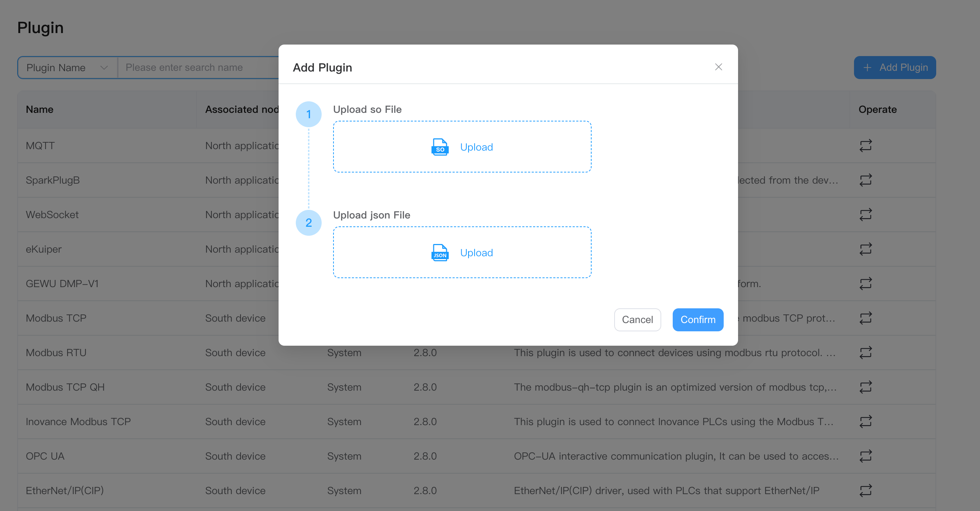Click the JSON file icon in step 2

[439, 253]
